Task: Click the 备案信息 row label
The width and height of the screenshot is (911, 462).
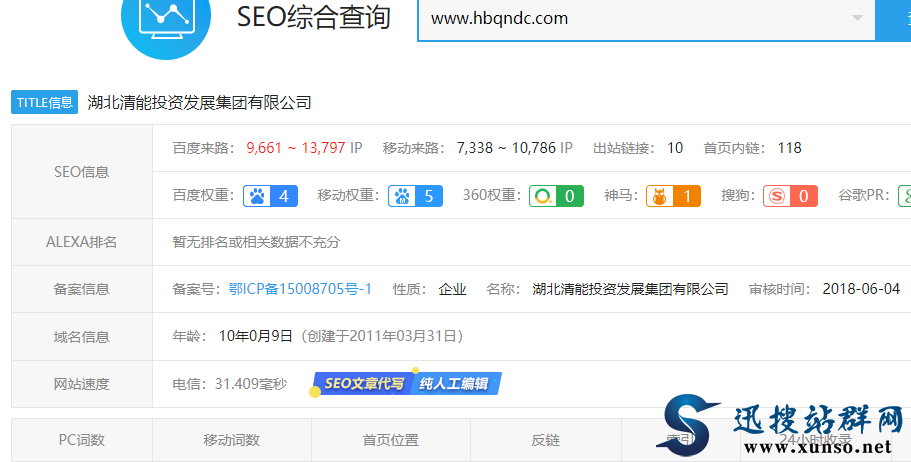Action: click(82, 289)
